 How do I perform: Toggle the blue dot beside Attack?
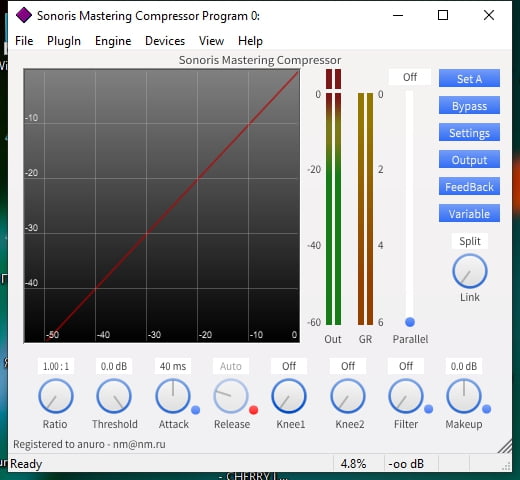pos(196,410)
